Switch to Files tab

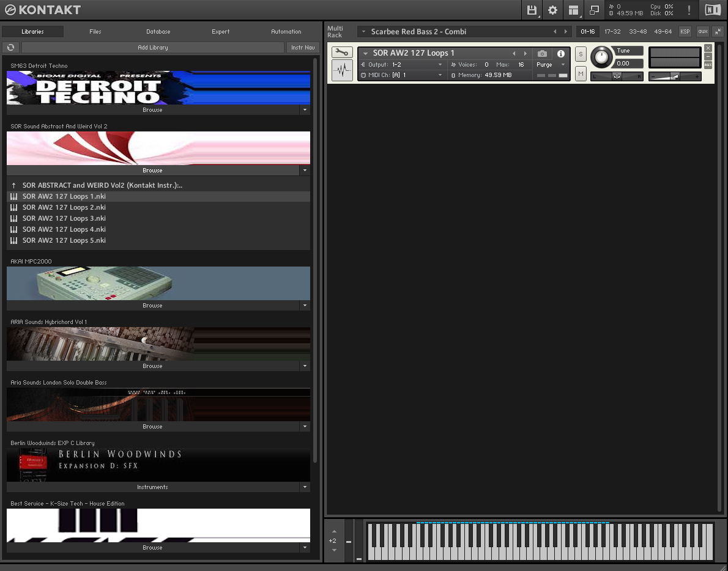(x=95, y=32)
